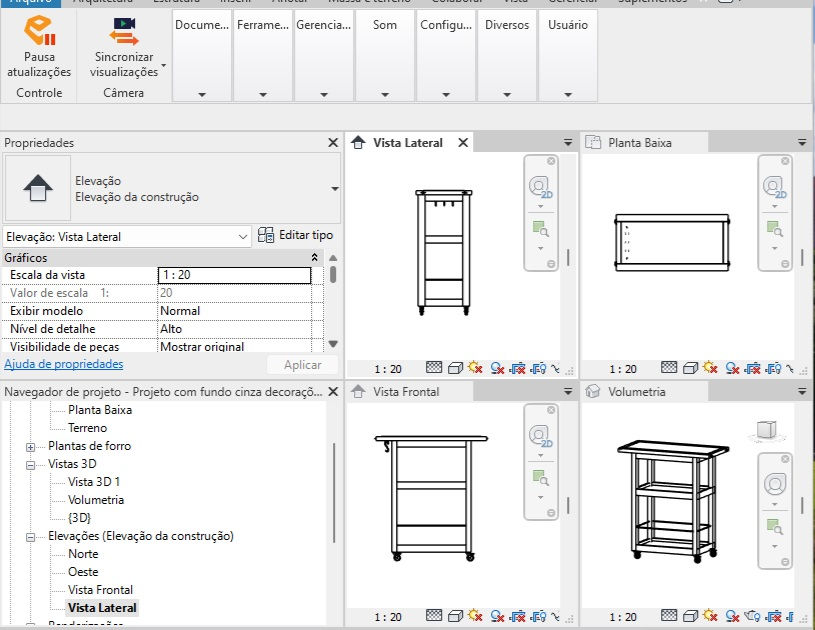
Task: Click visual style cube icon in Volumetria view
Action: coord(690,616)
